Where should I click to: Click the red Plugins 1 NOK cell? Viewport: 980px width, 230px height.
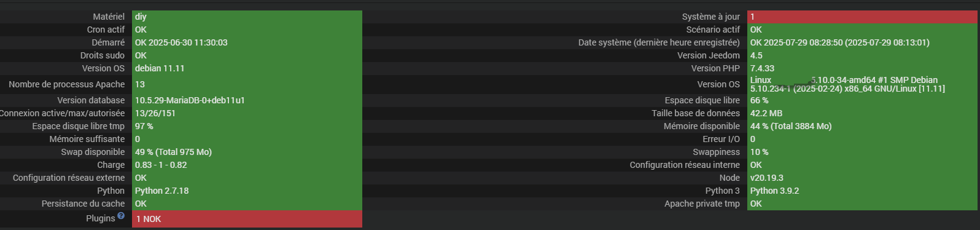click(247, 219)
